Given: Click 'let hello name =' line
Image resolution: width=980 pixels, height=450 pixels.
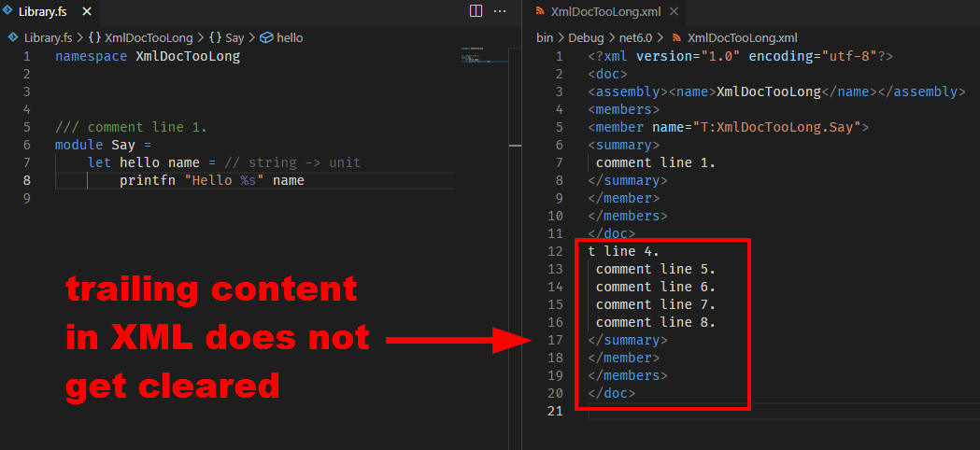Looking at the screenshot, I should (x=152, y=163).
